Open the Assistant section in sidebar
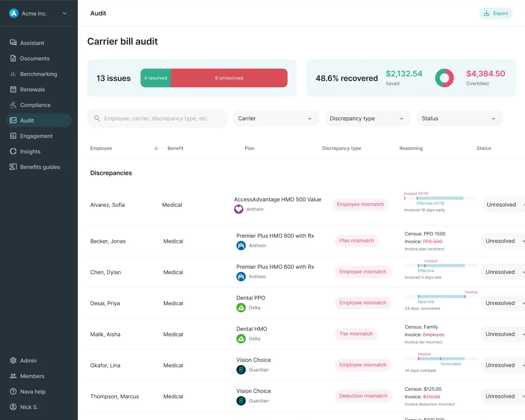 click(x=32, y=43)
